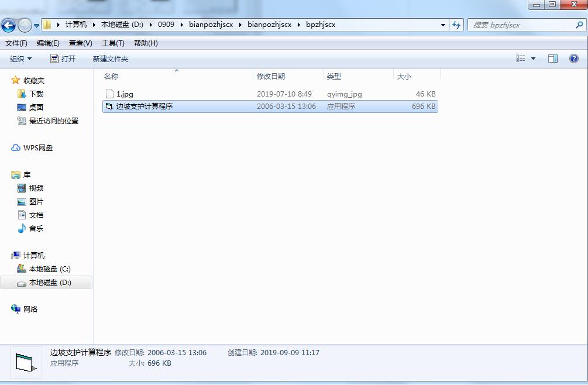Click 创建日期 value in details pane
Viewport: 588px width, 385px height.
(290, 352)
